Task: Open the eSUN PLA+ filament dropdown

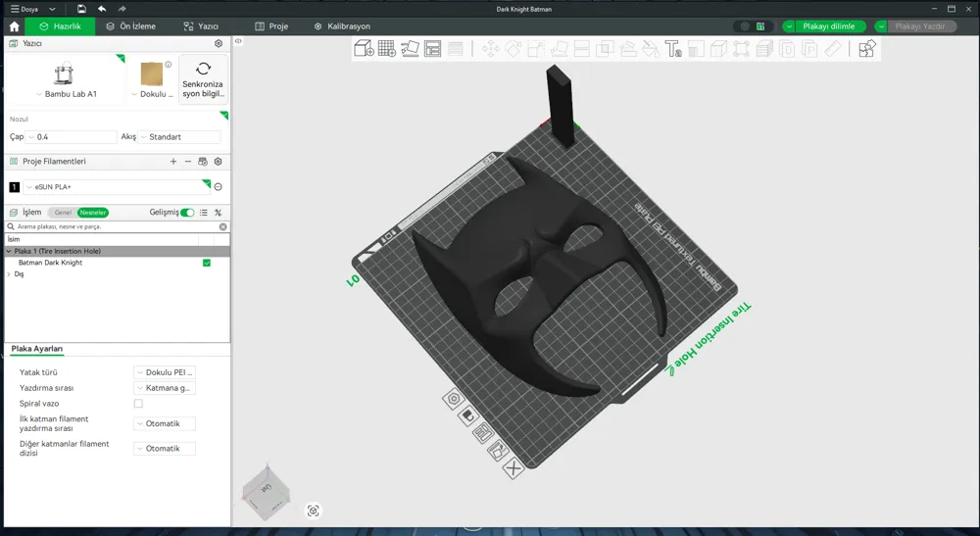Action: (117, 187)
